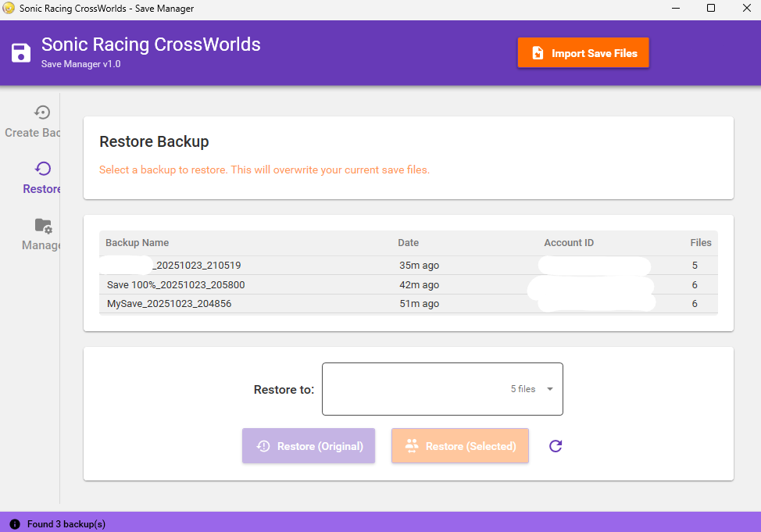761x532 pixels.
Task: Click the file icon on Import button
Action: (538, 53)
